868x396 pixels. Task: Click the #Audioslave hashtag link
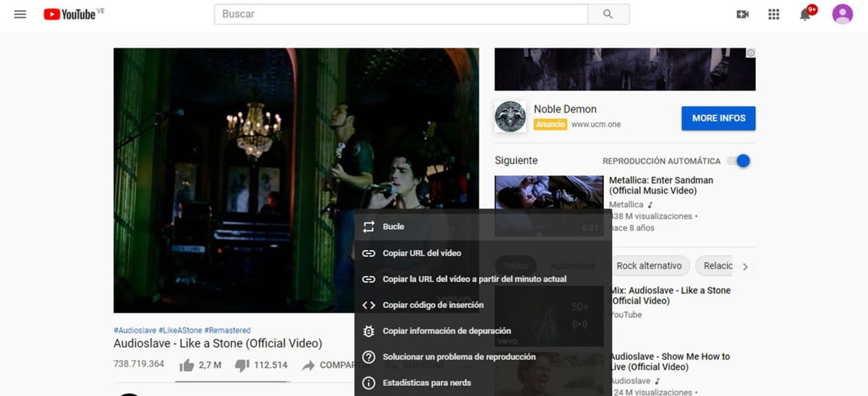click(135, 330)
